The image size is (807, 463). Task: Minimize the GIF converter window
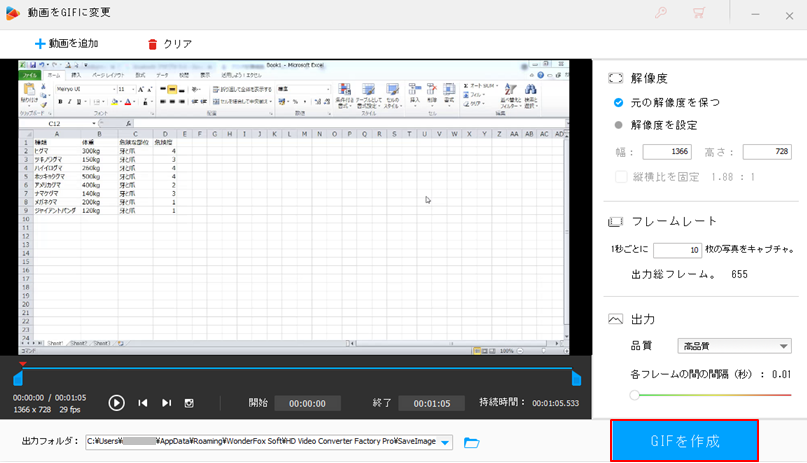[x=755, y=14]
